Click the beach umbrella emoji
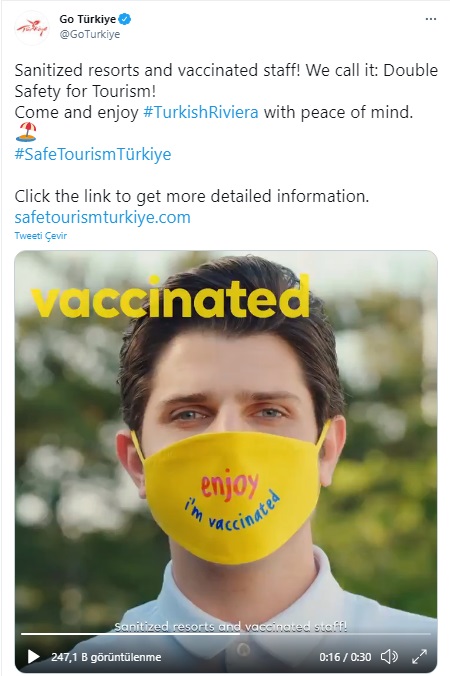The width and height of the screenshot is (450, 676). [x=25, y=132]
